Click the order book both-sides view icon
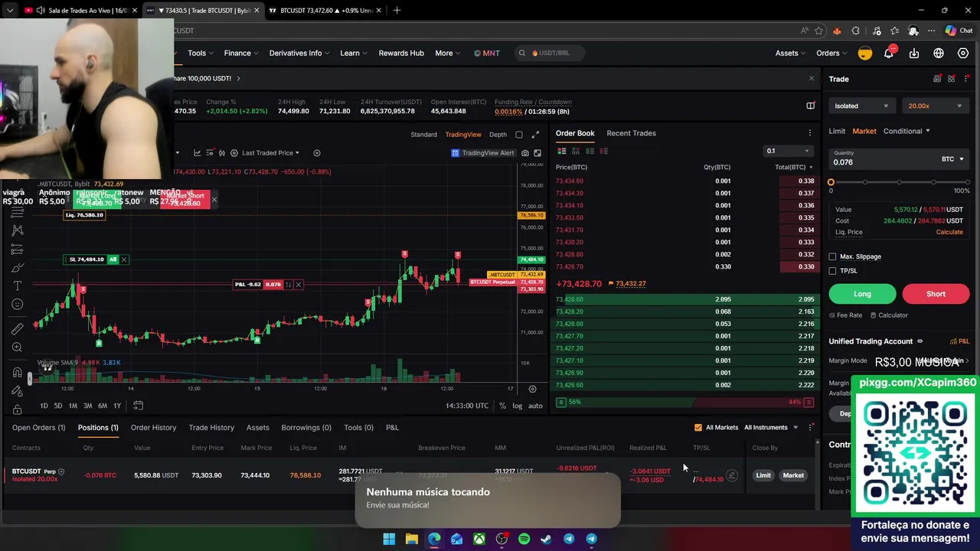This screenshot has height=551, width=980. point(560,152)
